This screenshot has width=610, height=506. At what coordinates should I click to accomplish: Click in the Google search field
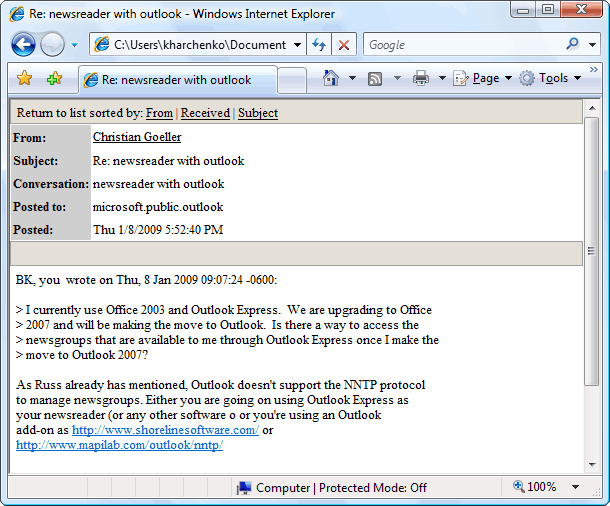coord(460,45)
